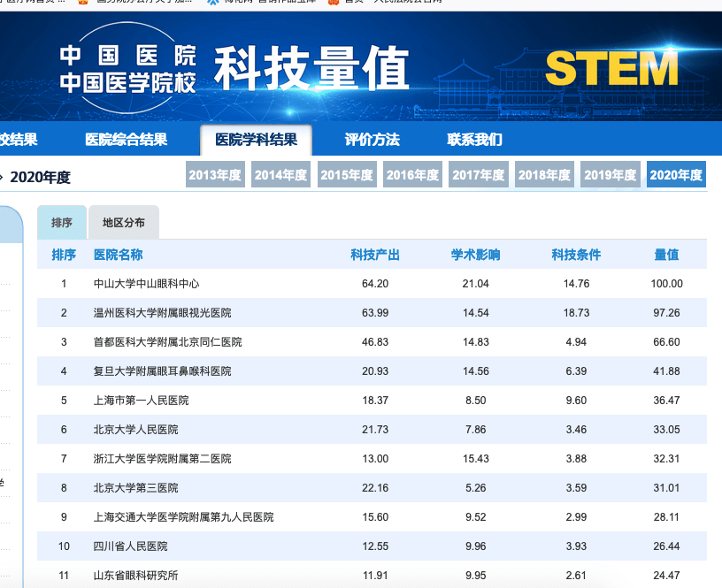Show the 2018年度 ranking
Viewport: 722px width, 588px height.
[x=544, y=174]
